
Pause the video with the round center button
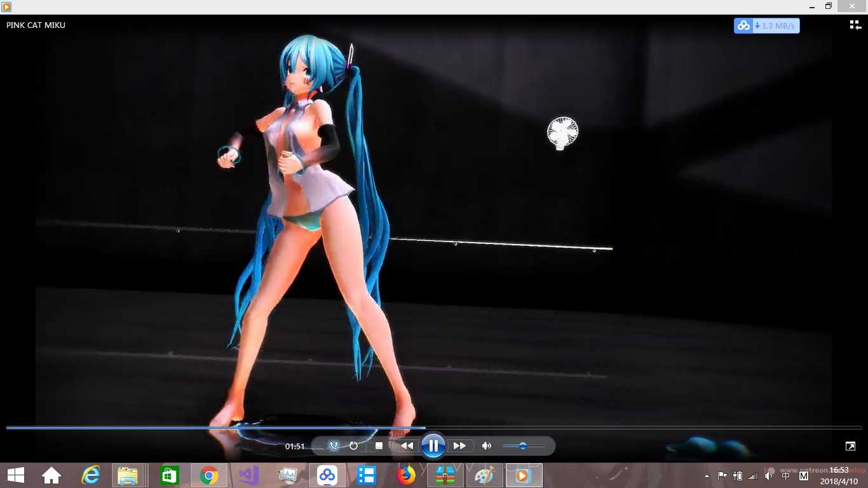click(433, 446)
